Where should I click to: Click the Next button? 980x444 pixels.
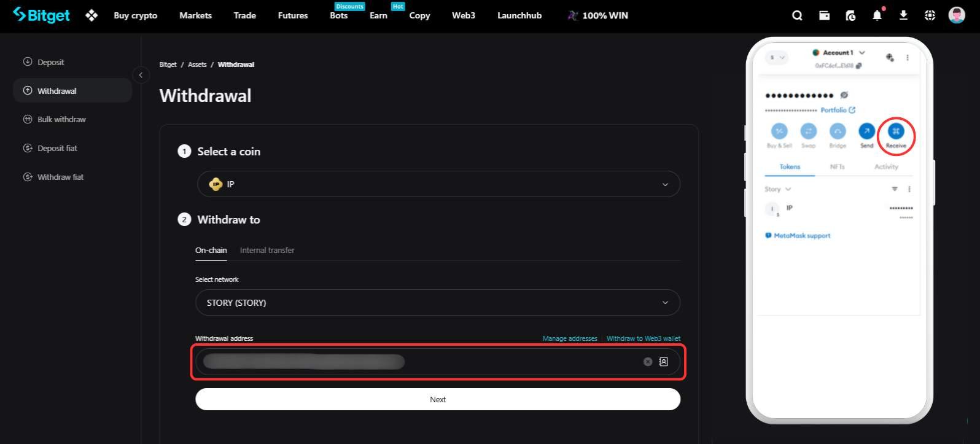(438, 399)
